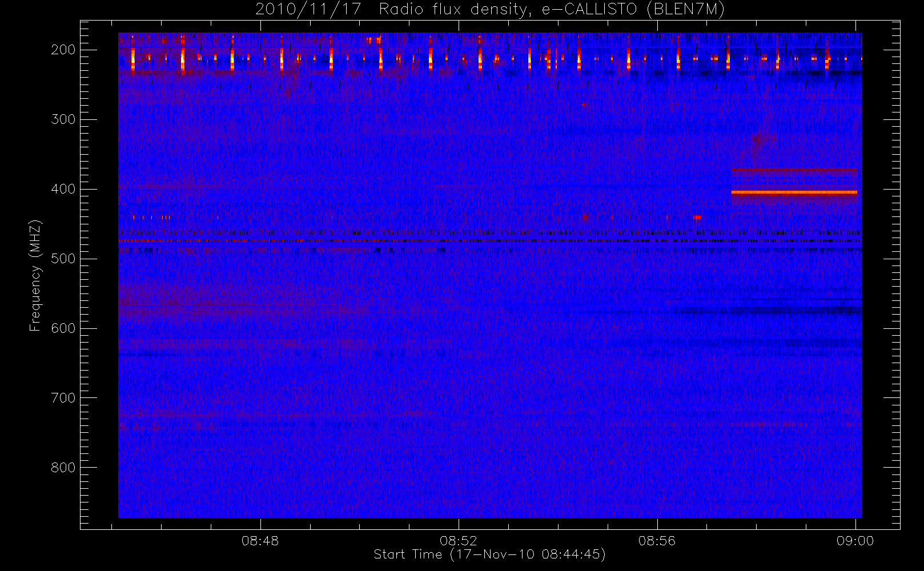Click the 09:00 time tick label
Screen dimensions: 924x571
tap(855, 541)
